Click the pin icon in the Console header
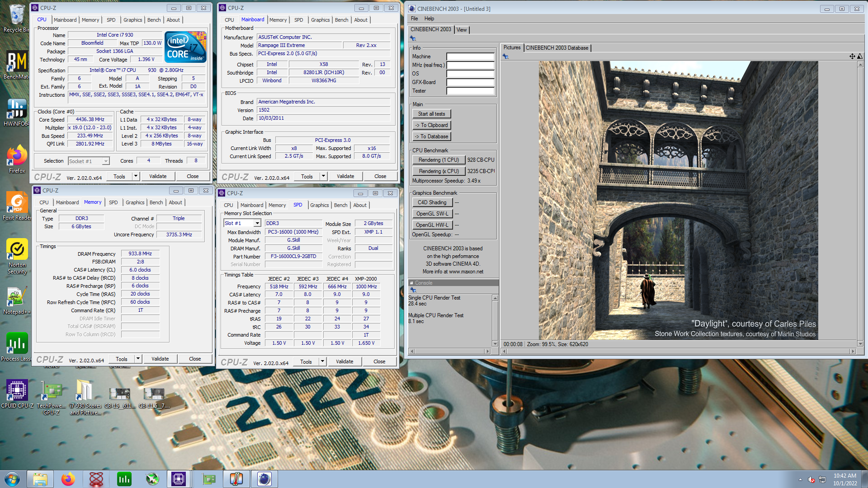Screen dimensions: 868x488 (413, 290)
